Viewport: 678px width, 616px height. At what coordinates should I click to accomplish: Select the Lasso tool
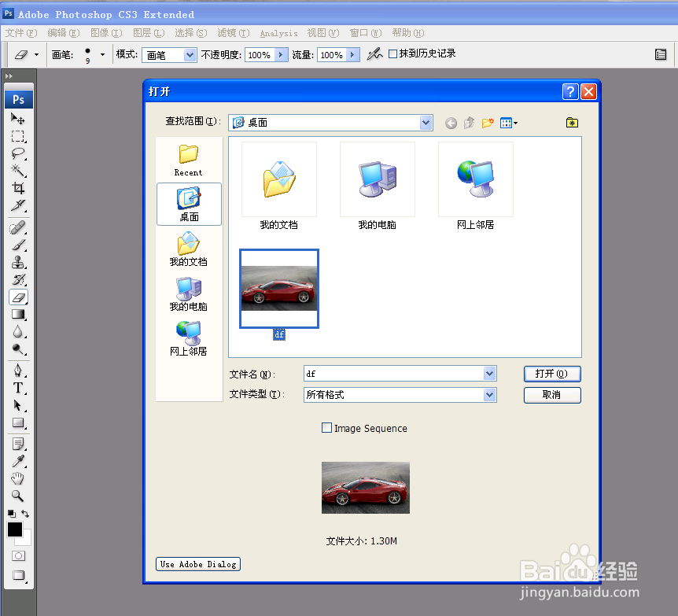pos(17,153)
